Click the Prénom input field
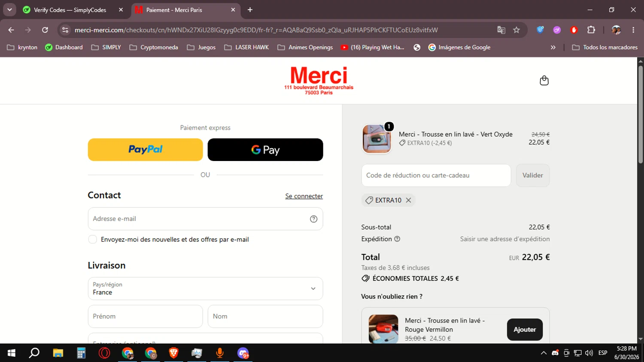644x362 pixels. pos(145,316)
